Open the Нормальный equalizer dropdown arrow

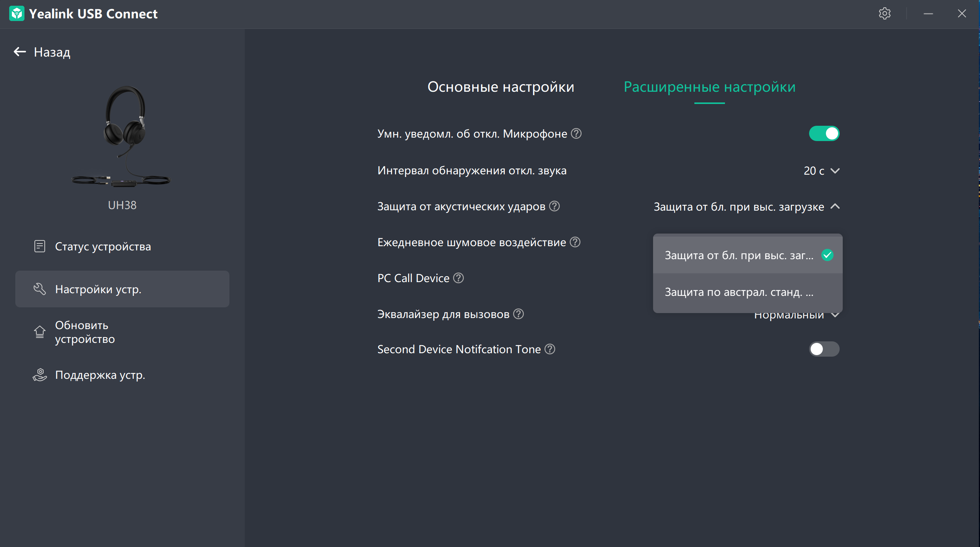tap(835, 315)
